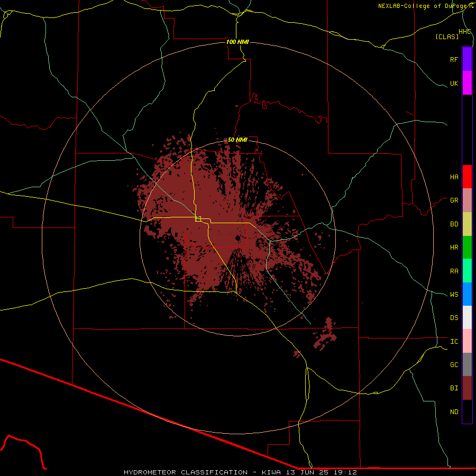
Task: Click the HA legend label
Action: (x=454, y=177)
